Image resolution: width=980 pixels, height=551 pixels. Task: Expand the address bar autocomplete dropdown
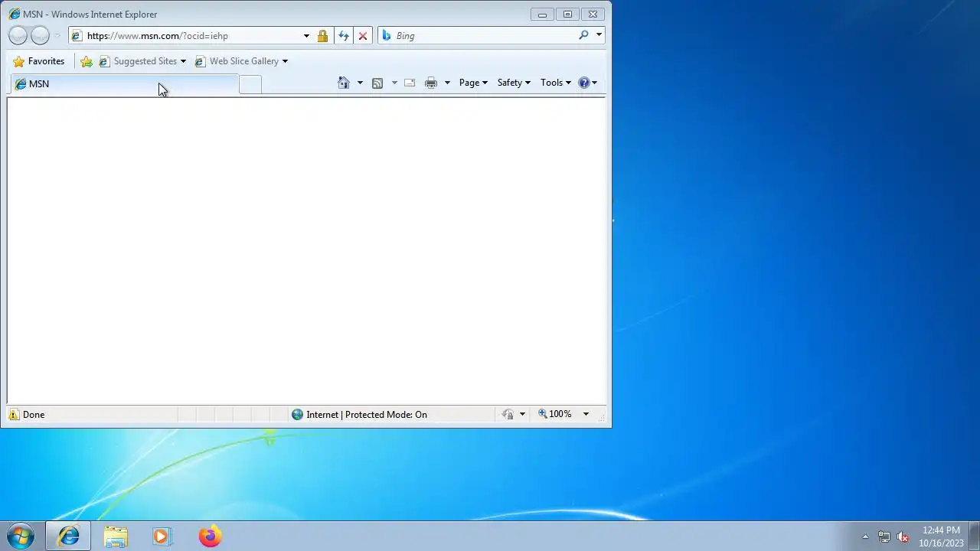[x=306, y=36]
